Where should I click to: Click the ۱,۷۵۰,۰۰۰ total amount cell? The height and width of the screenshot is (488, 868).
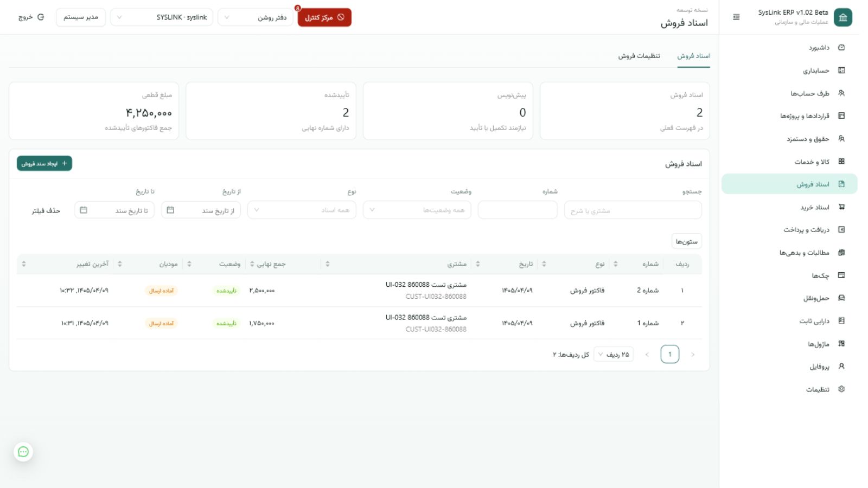pos(262,323)
